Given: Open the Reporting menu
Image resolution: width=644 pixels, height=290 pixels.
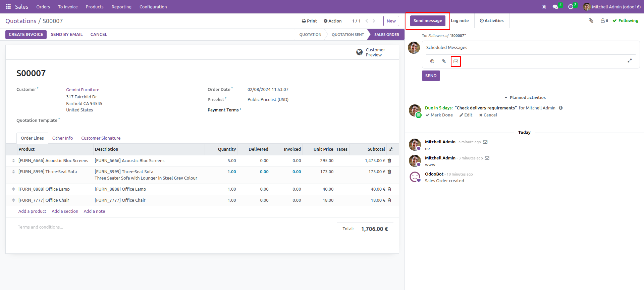Looking at the screenshot, I should coord(121,7).
